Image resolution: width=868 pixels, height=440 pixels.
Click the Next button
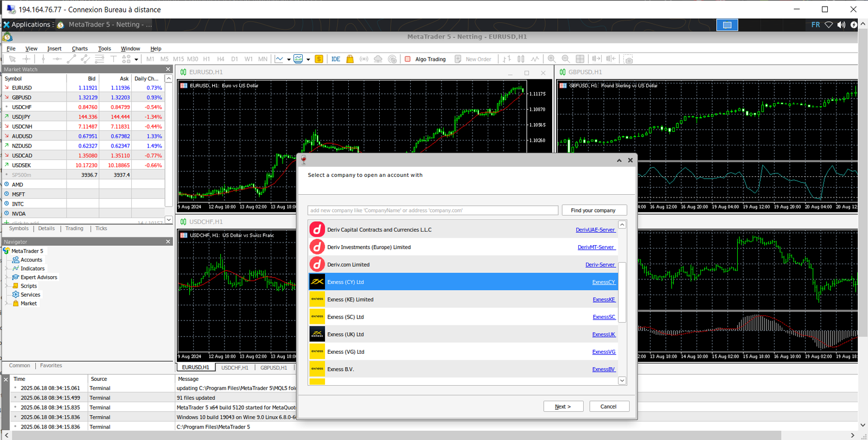[564, 406]
